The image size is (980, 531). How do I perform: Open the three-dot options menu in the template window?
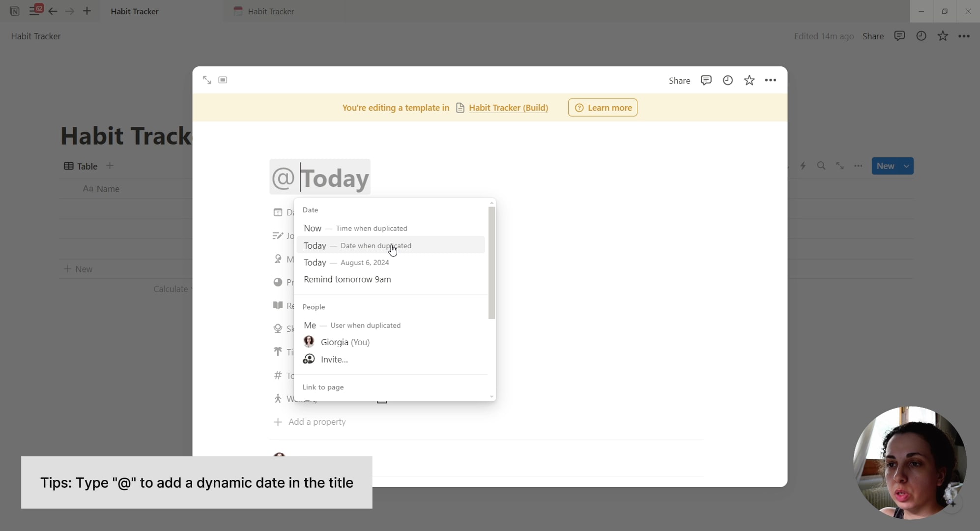pos(771,80)
